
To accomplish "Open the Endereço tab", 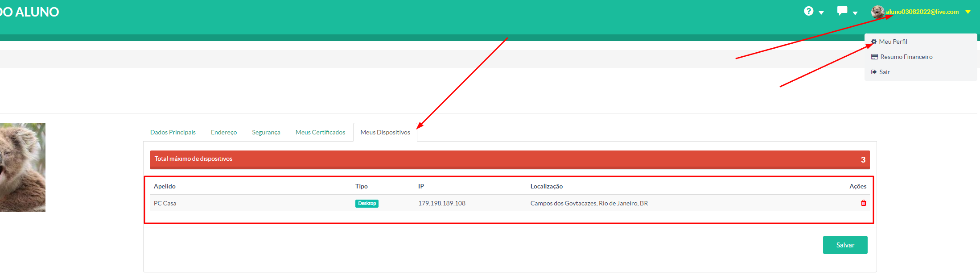I will click(224, 132).
